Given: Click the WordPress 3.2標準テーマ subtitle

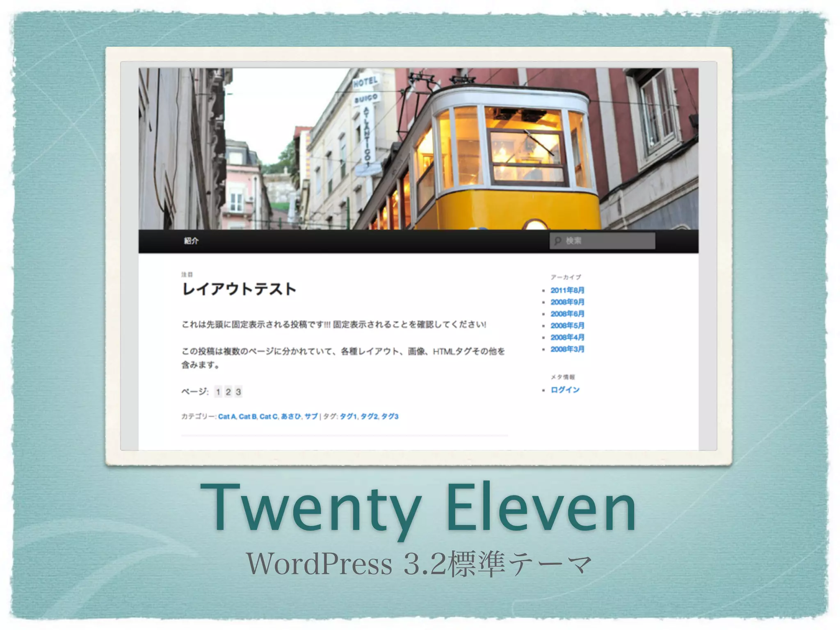Looking at the screenshot, I should click(419, 564).
